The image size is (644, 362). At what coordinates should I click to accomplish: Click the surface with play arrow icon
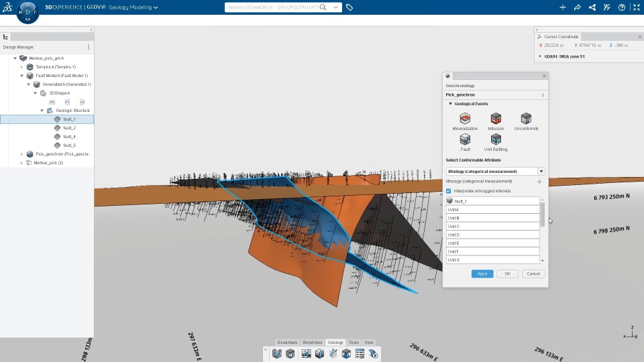click(374, 354)
